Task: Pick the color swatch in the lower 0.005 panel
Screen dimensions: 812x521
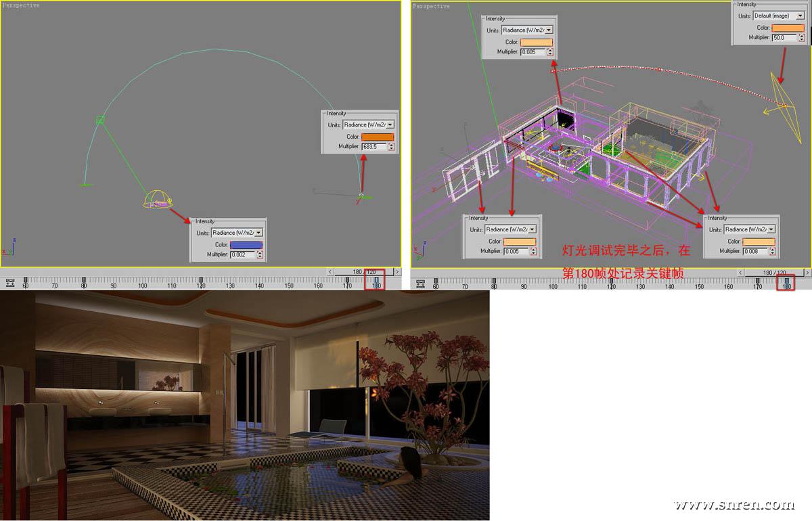Action: click(x=520, y=242)
